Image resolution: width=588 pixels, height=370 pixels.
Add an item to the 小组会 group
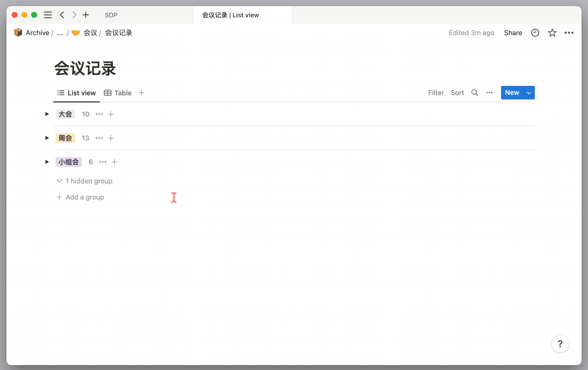click(115, 162)
